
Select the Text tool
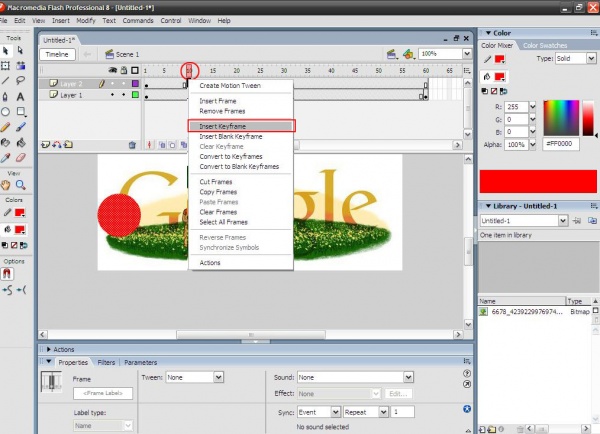click(20, 96)
